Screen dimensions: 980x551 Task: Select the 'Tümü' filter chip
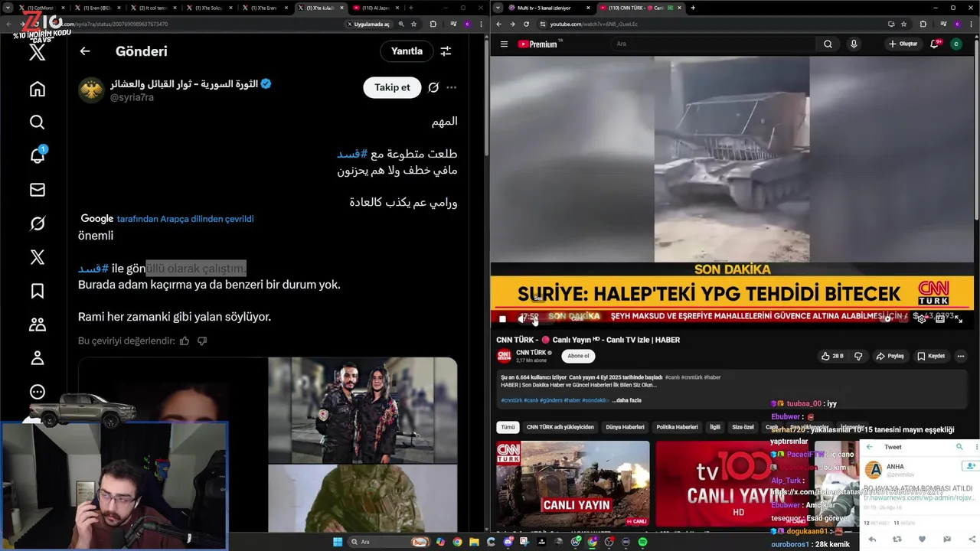click(507, 427)
